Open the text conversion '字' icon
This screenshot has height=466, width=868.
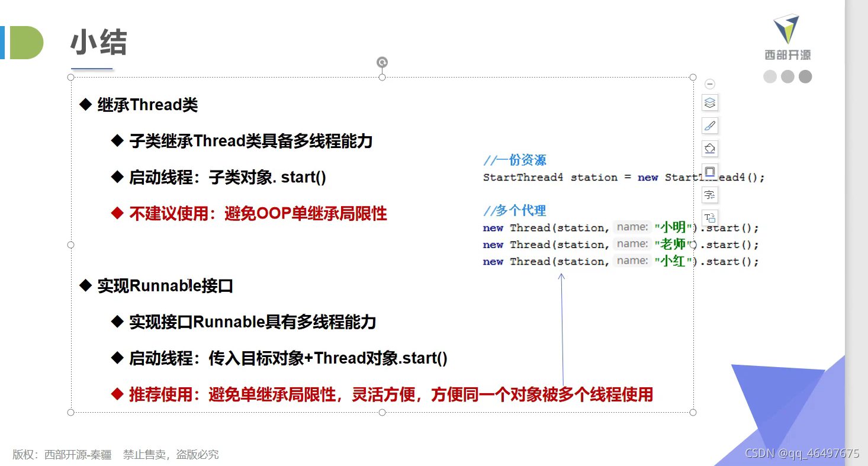click(x=710, y=194)
